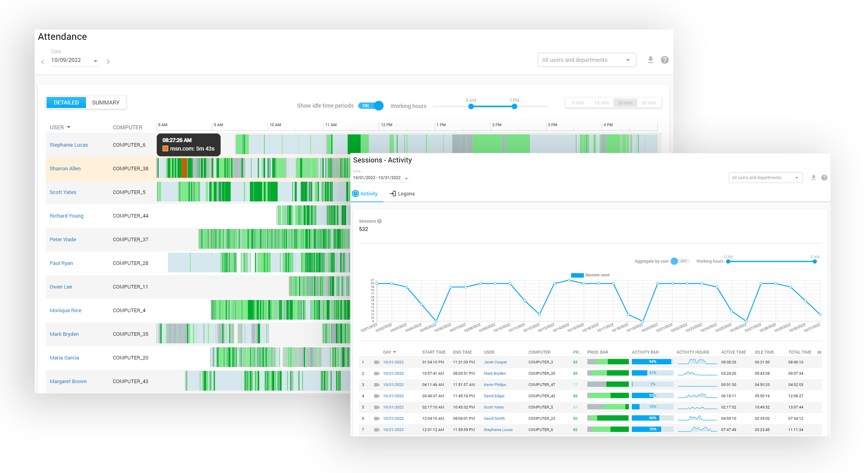This screenshot has width=868, height=473.
Task: Click the Sessions Activity download icon
Action: pyautogui.click(x=814, y=178)
